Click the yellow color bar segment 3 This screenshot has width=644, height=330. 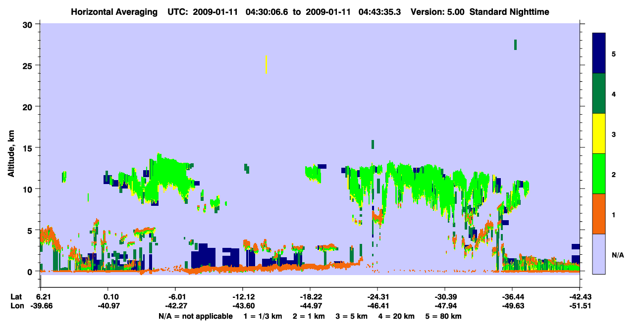click(599, 134)
